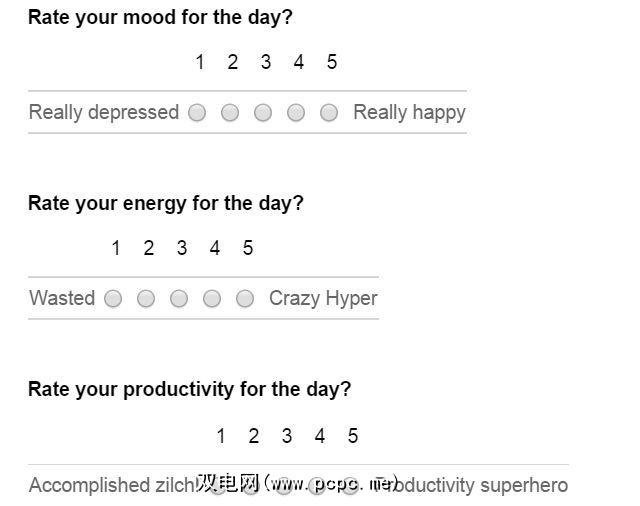The width and height of the screenshot is (640, 506).
Task: Click the 'Rate your energy for the day?' heading
Action: [165, 203]
